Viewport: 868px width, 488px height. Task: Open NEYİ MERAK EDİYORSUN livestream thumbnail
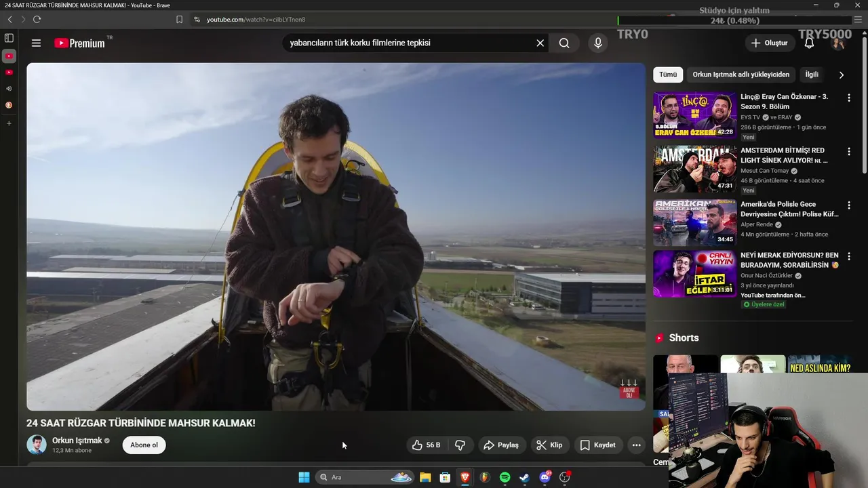(694, 274)
